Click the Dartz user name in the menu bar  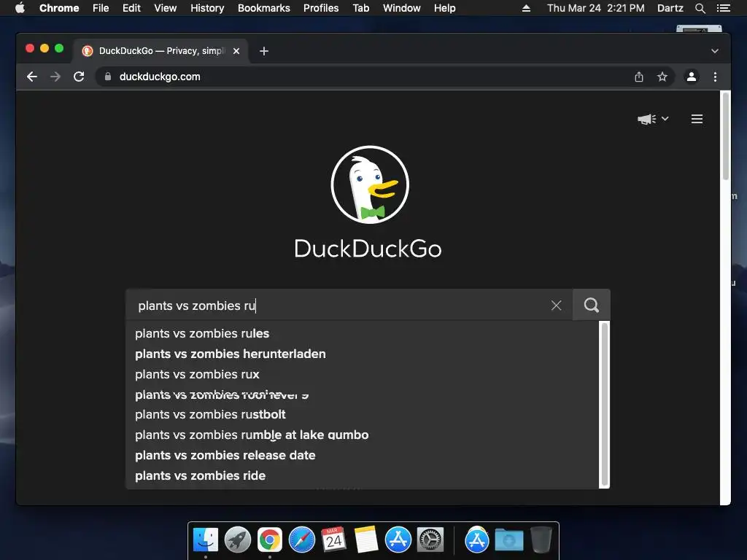click(670, 8)
